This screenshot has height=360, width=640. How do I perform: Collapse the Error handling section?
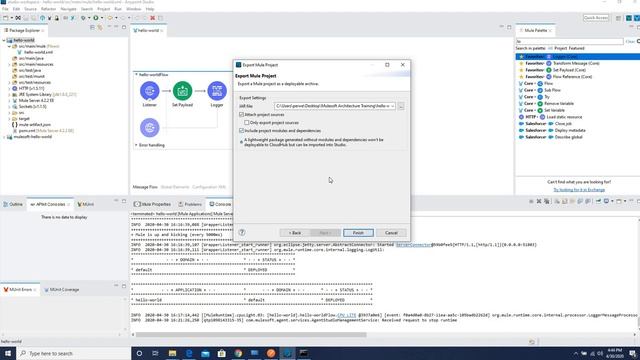136,145
